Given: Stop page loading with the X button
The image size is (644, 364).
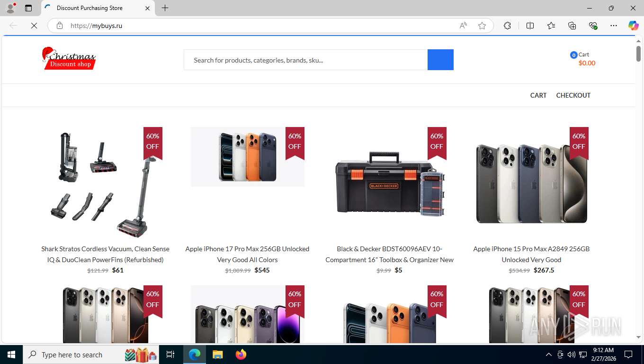Looking at the screenshot, I should (34, 26).
